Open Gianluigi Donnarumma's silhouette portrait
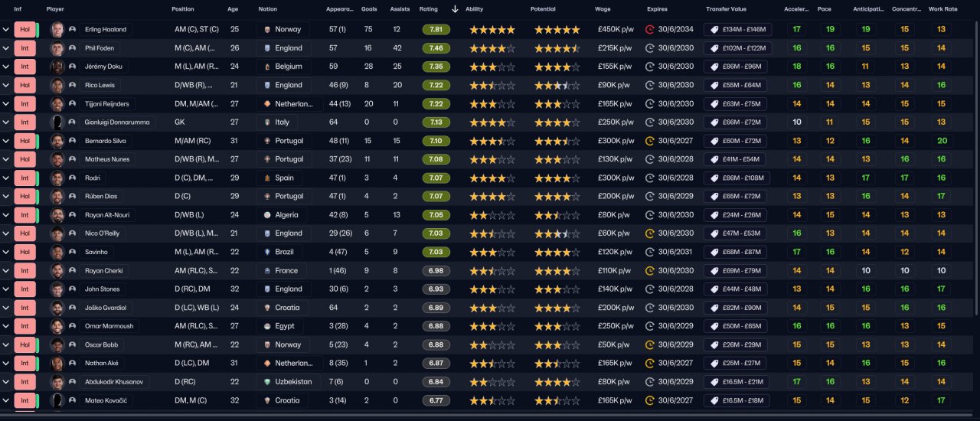980x421 pixels. tap(57, 122)
